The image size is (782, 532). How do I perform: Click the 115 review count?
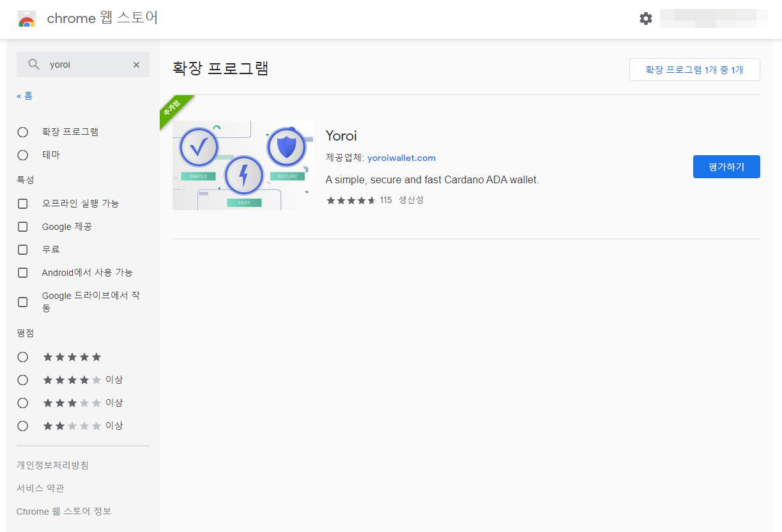(x=385, y=201)
